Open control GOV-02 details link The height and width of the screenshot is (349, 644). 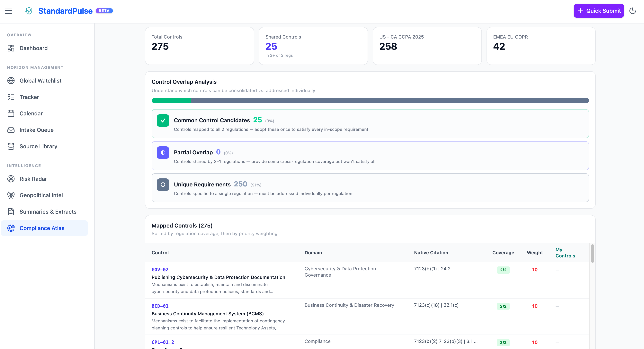point(160,270)
